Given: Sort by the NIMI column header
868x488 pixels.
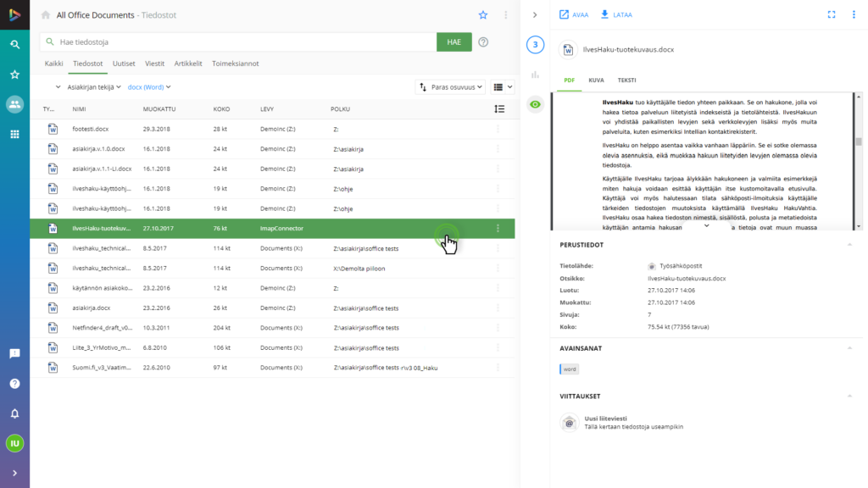Looking at the screenshot, I should [79, 109].
